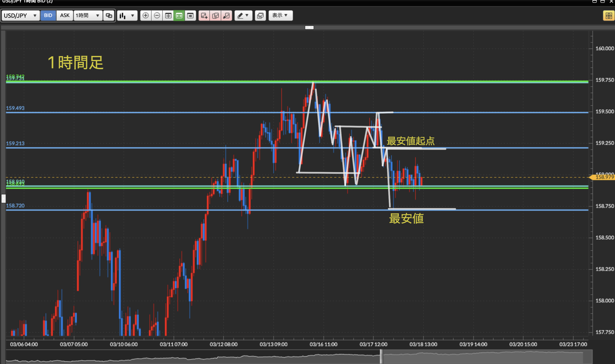This screenshot has width=615, height=364.
Task: Open the 表示 display menu
Action: (x=280, y=15)
